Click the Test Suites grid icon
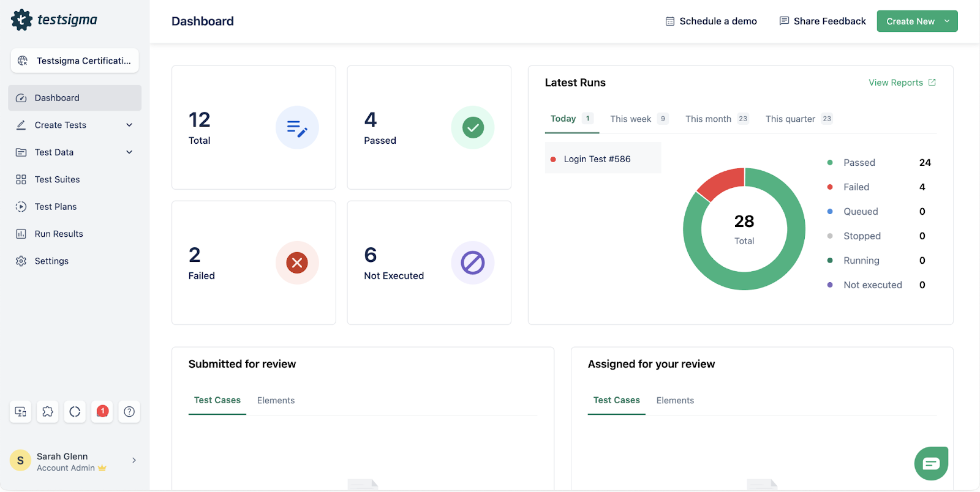This screenshot has width=980, height=492. 21,179
